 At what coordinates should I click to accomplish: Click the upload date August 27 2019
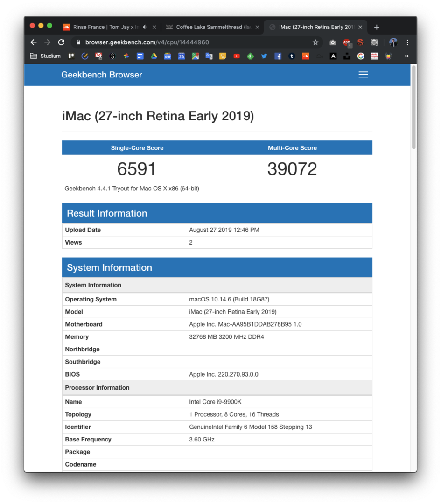pos(224,230)
